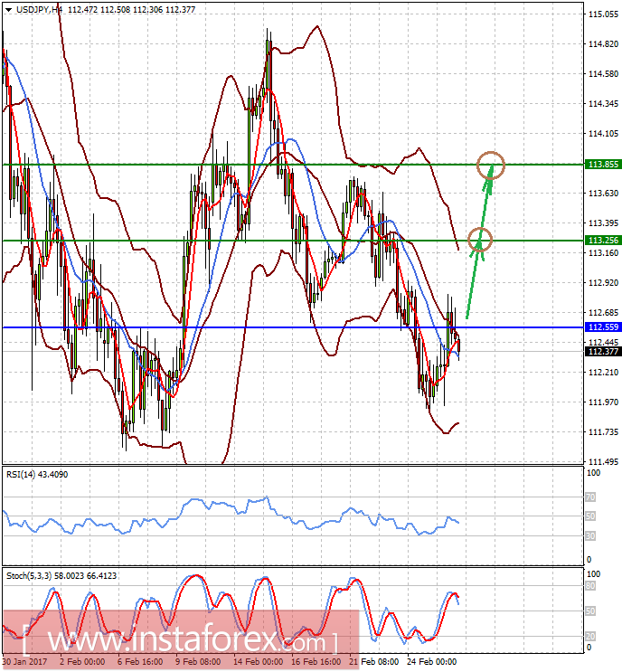Click the 111.970 price axis label
622x672 pixels.
click(604, 402)
